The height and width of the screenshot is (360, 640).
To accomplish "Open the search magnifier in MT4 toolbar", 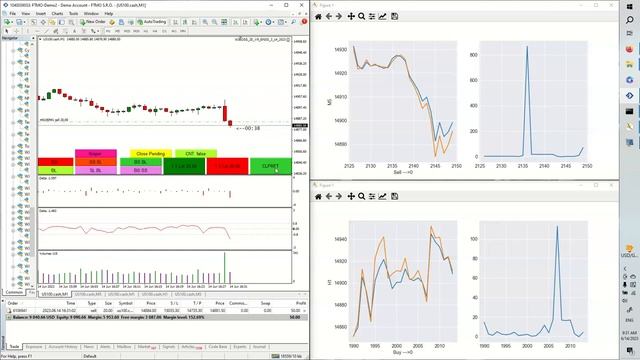I will (293, 22).
